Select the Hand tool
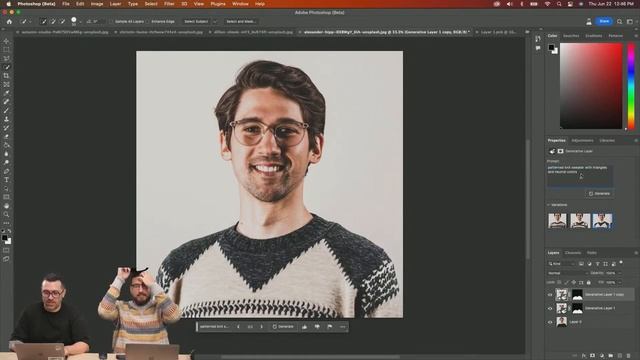640x360 pixels. [x=6, y=206]
